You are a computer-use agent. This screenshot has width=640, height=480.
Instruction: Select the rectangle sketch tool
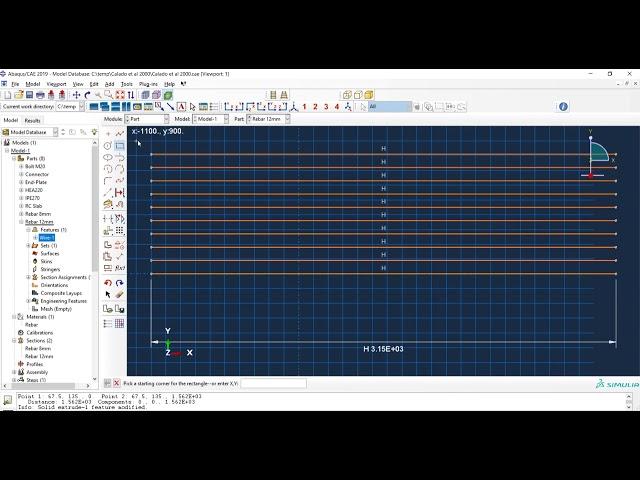(x=120, y=145)
